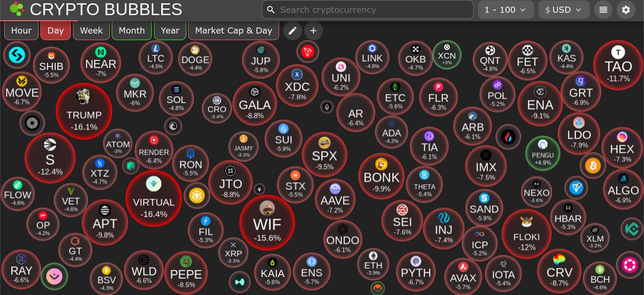Click the search magnifier icon
644x295 pixels.
pyautogui.click(x=271, y=9)
